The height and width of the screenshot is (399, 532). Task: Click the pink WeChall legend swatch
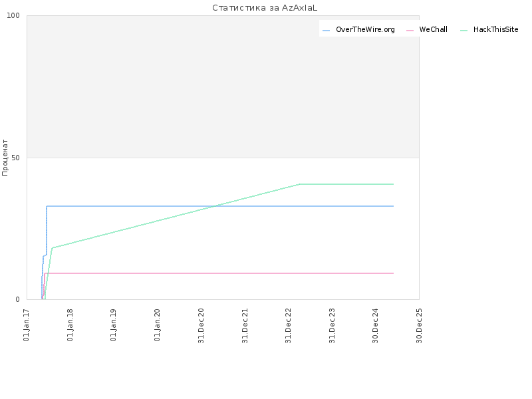point(410,31)
